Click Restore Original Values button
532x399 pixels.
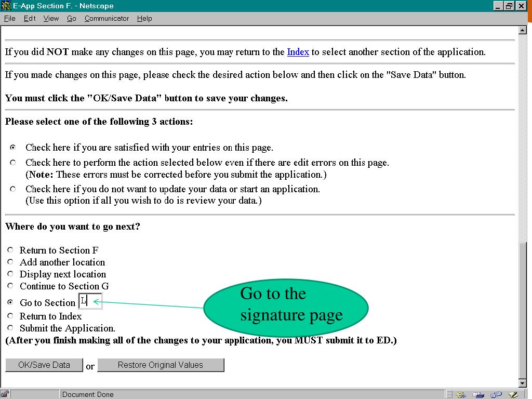point(161,365)
